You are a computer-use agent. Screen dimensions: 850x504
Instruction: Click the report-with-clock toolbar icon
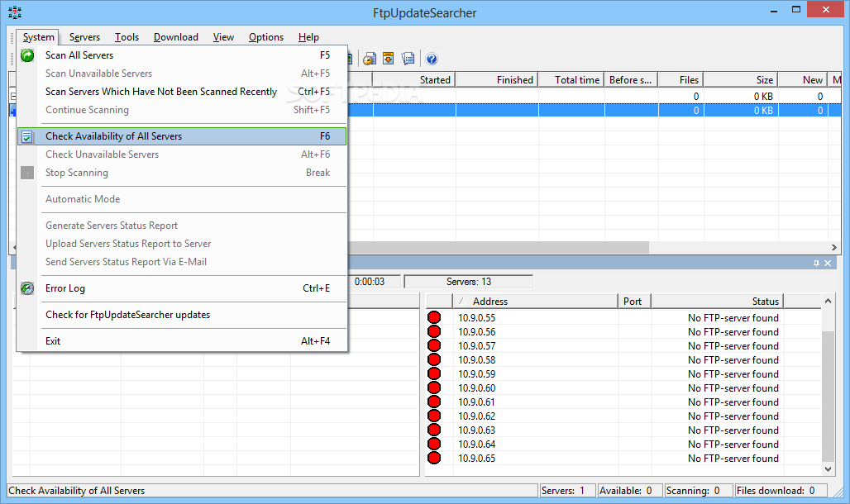[370, 59]
